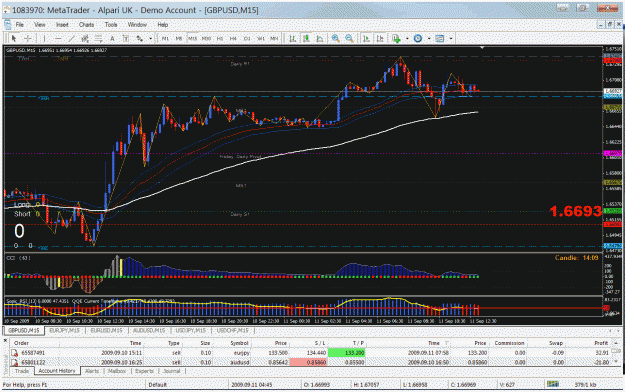
Task: Switch chart to bar chart mode
Action: [293, 39]
